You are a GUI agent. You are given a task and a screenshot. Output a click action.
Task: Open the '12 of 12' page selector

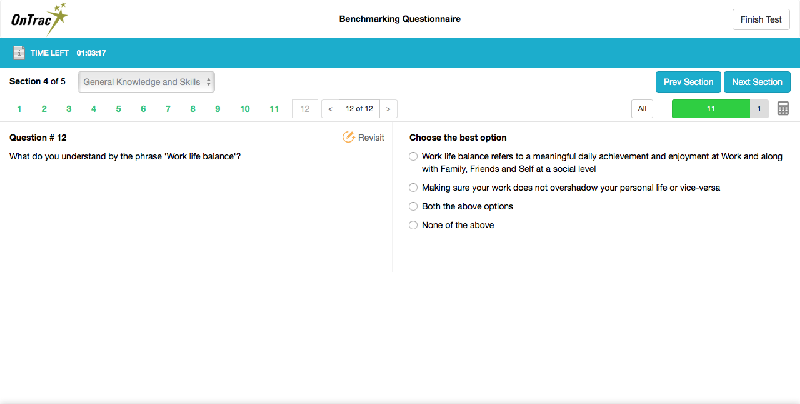[x=359, y=108]
